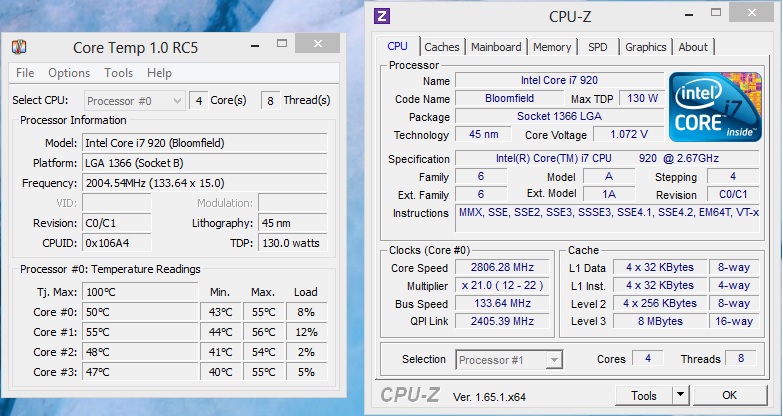Screen dimensions: 783x416
Task: Open the Help menu in Core Temp
Action: (x=159, y=73)
